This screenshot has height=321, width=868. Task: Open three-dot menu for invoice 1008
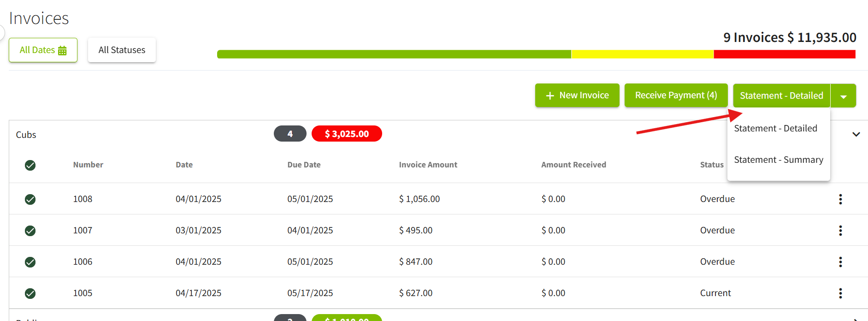click(840, 199)
